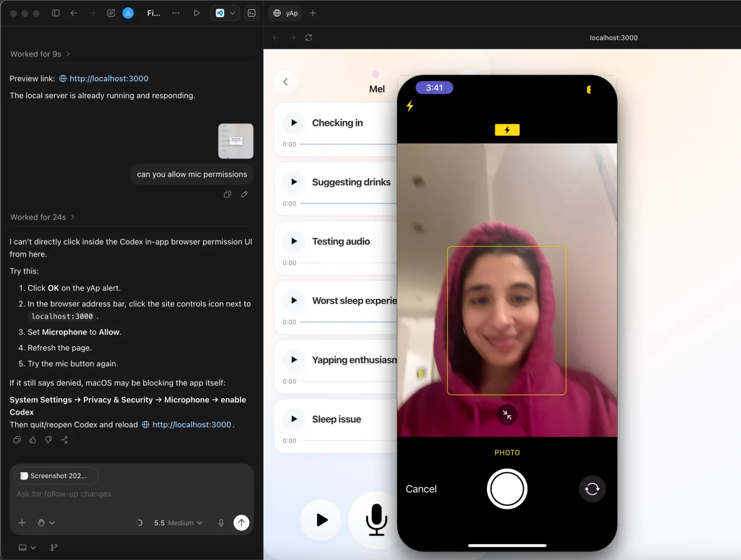Click Cancel in the camera view
Viewport: 741px width, 560px height.
(x=421, y=489)
